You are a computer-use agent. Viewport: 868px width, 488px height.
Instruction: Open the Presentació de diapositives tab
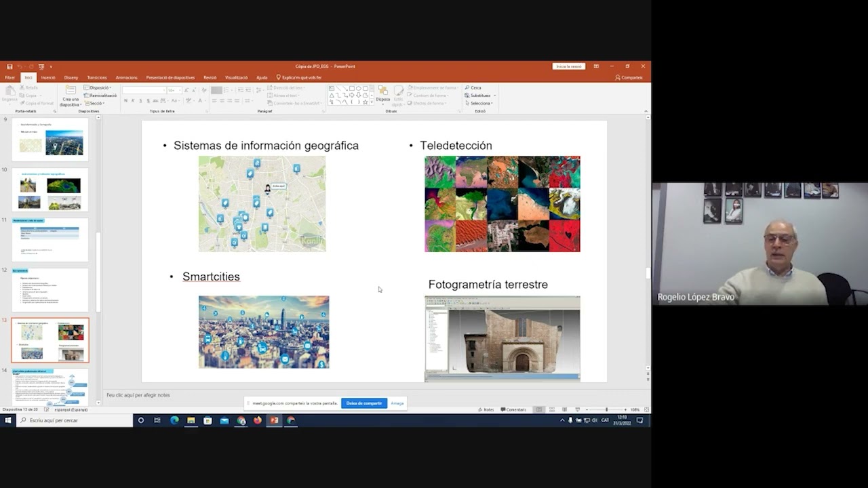pyautogui.click(x=170, y=77)
